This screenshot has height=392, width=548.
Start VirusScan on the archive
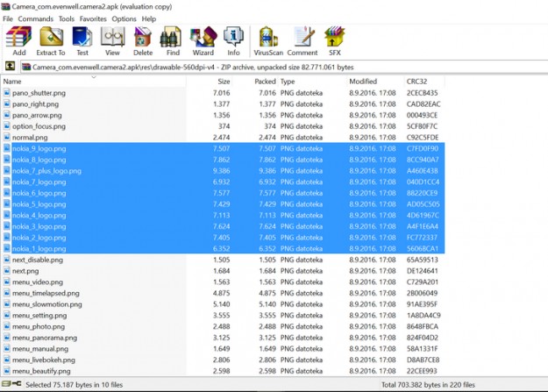(x=267, y=39)
